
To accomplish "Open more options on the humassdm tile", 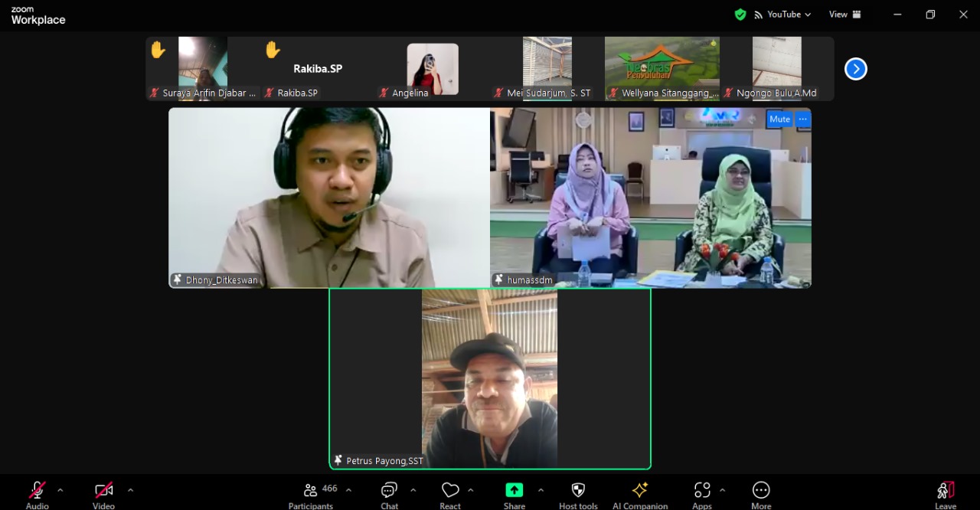I will click(x=802, y=119).
